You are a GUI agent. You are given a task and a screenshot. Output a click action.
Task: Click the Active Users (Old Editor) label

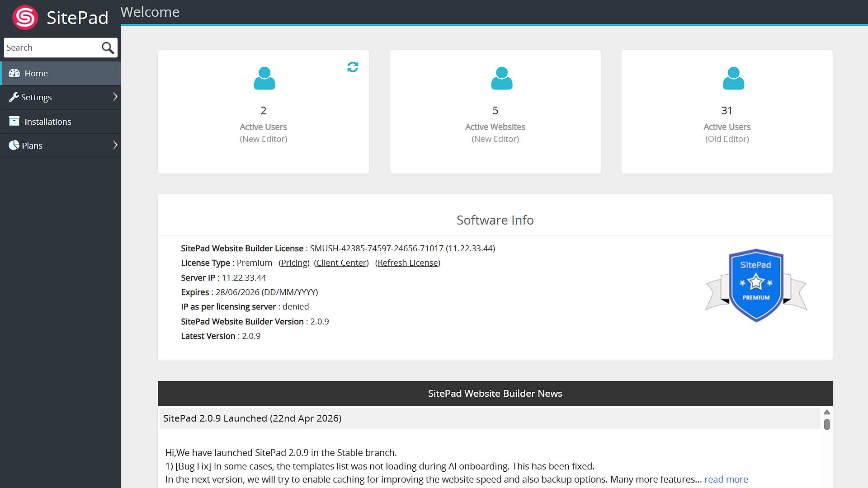click(727, 133)
